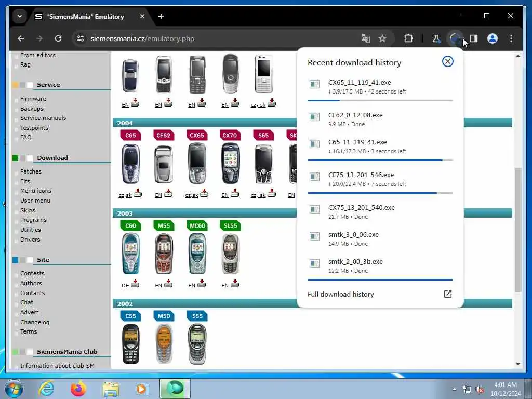Toggle the side panel icon
This screenshot has height=399, width=532.
click(474, 38)
